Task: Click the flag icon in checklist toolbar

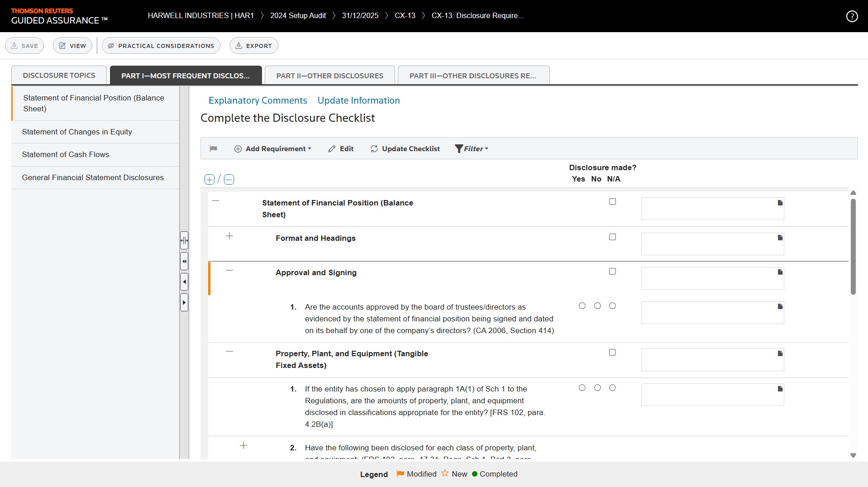Action: pos(213,149)
